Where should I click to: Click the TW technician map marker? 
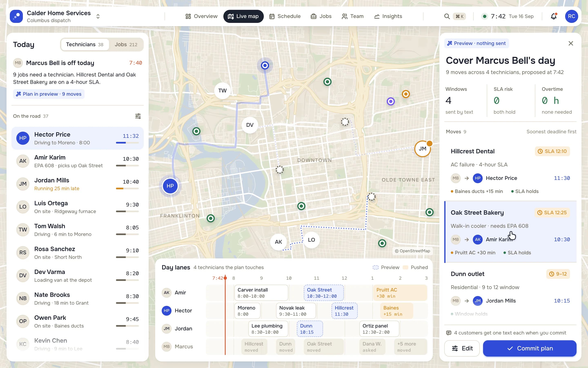coord(222,91)
